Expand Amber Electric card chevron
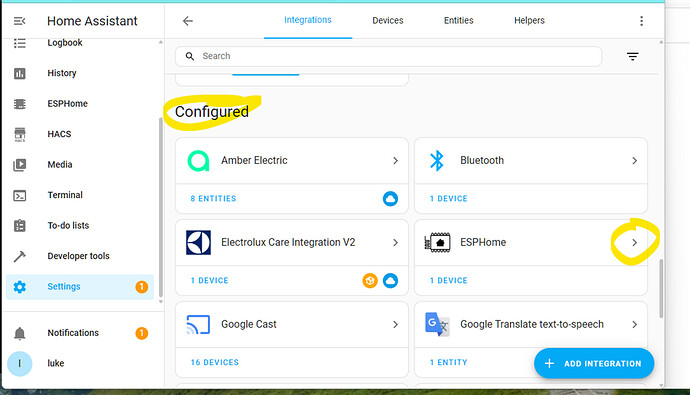Screen dimensions: 690x395 point(395,161)
